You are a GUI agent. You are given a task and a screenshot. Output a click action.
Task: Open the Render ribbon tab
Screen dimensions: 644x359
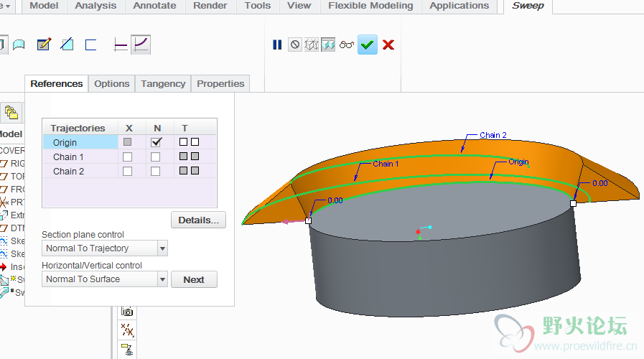tap(210, 6)
